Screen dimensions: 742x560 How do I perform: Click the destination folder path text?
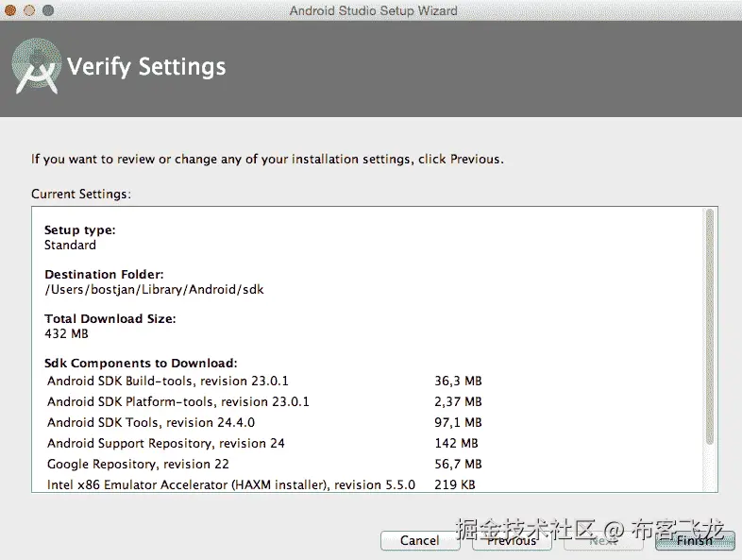point(154,290)
